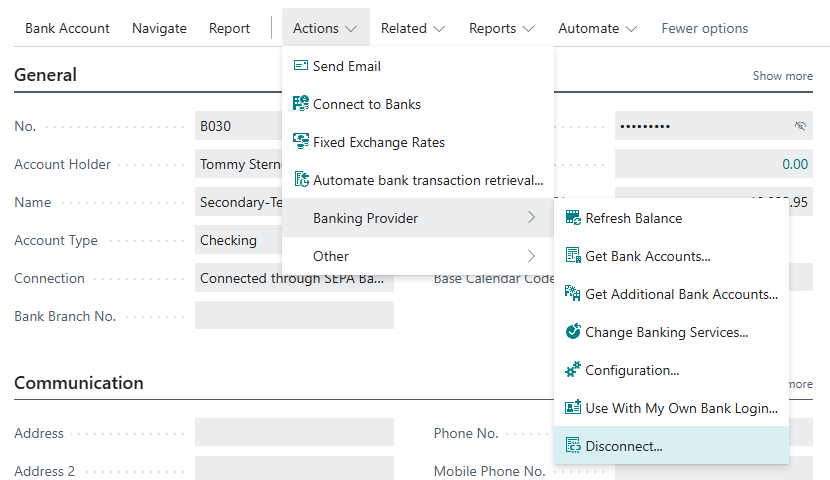Open the Related dropdown menu
The width and height of the screenshot is (830, 480).
tap(412, 28)
